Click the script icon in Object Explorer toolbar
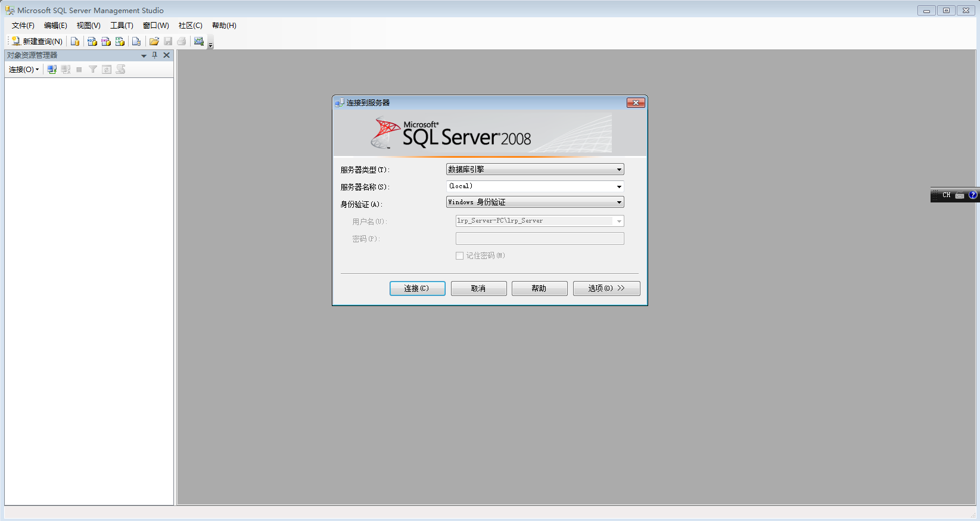Image resolution: width=980 pixels, height=521 pixels. [120, 70]
